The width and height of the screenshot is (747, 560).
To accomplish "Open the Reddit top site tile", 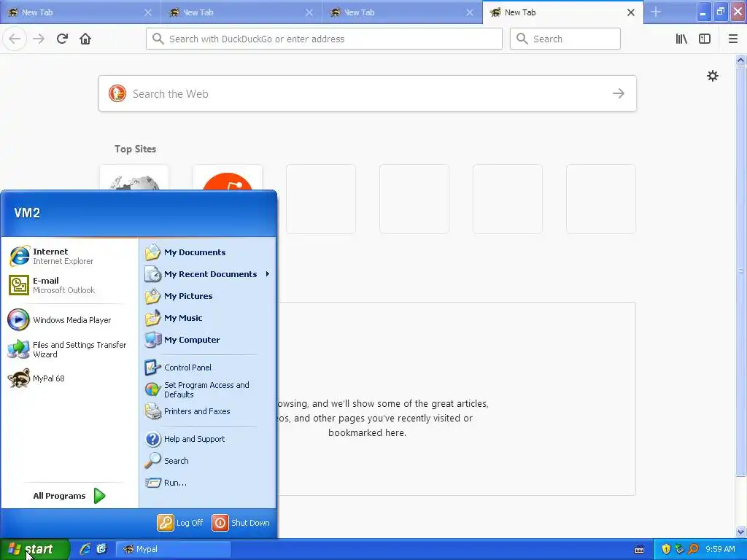I will click(228, 178).
